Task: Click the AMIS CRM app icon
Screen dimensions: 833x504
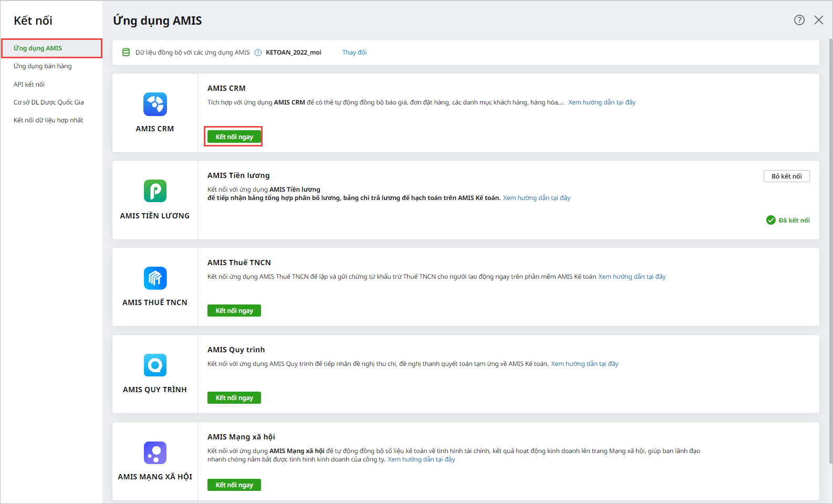Action: (x=155, y=104)
